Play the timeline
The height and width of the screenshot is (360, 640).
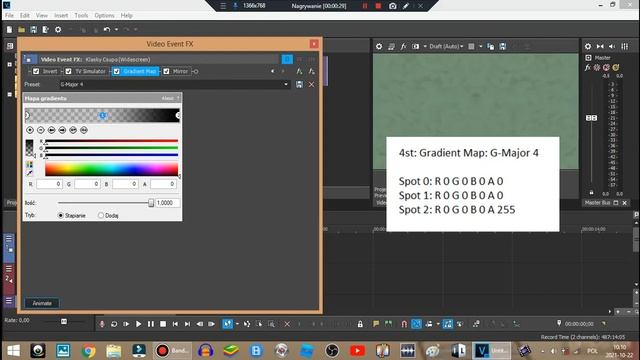[x=138, y=324]
